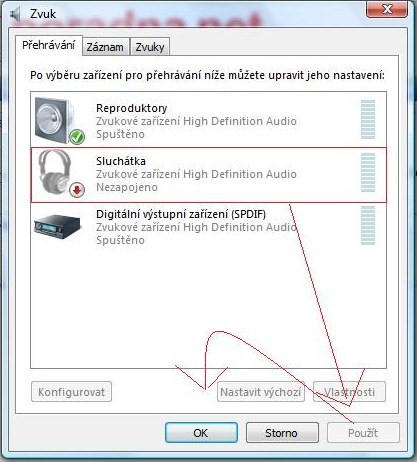Screen dimensions: 417x462
Task: Click the green checkmark default-device badge
Action: [77, 136]
